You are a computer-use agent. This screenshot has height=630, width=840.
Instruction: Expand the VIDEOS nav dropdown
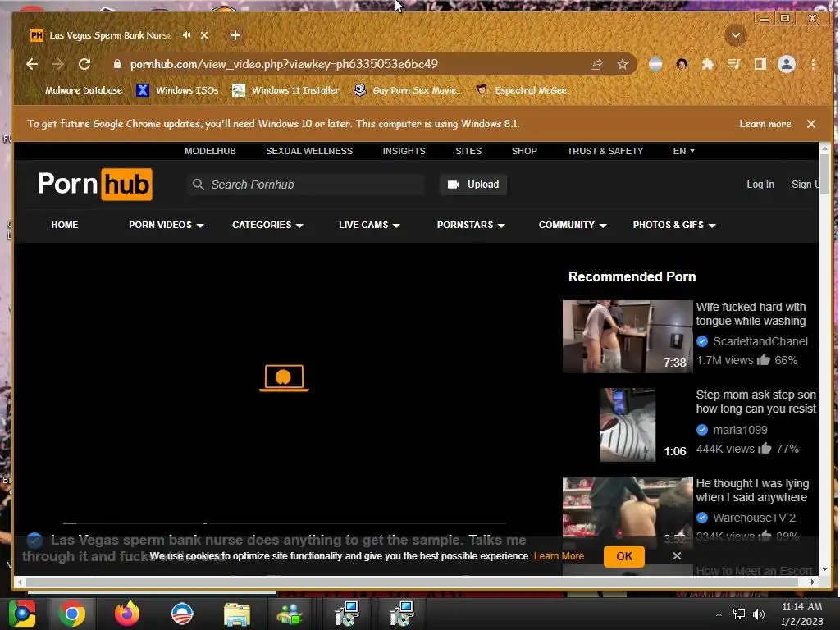tap(166, 225)
